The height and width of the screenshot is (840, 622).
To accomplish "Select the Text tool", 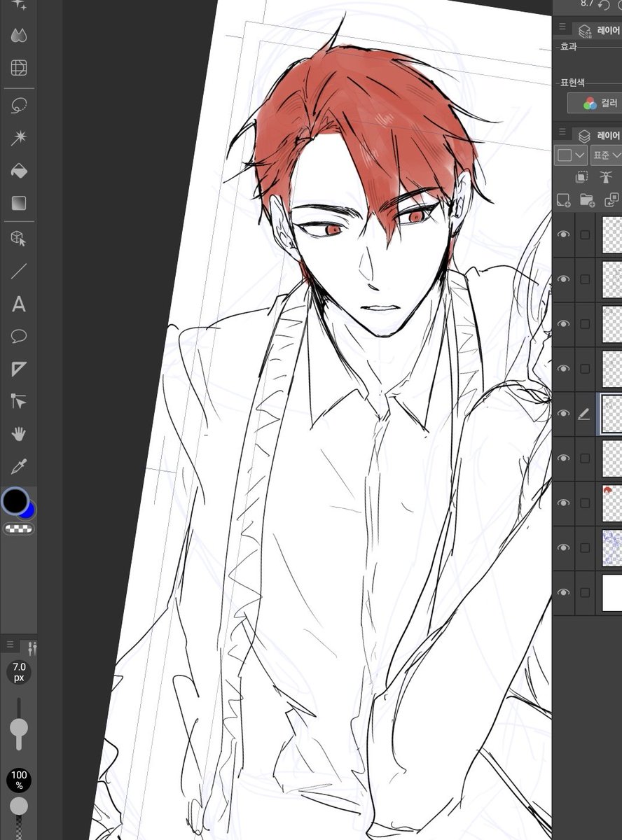I will (19, 304).
